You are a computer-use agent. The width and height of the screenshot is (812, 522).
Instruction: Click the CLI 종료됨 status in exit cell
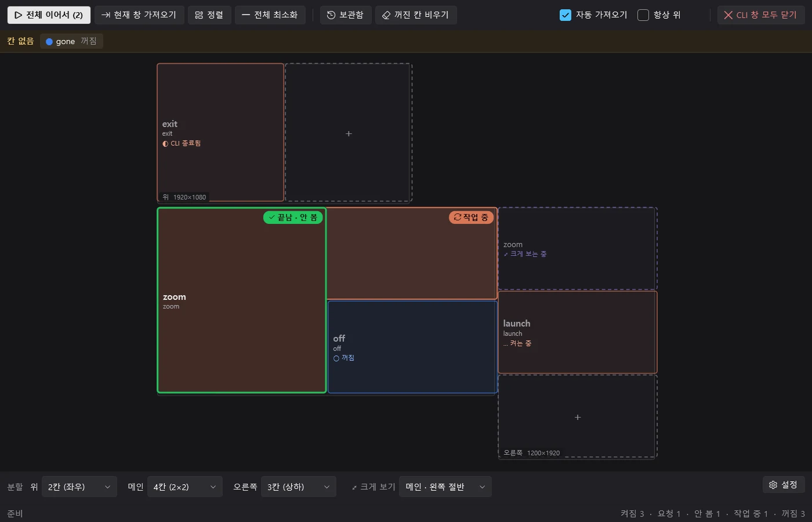pyautogui.click(x=182, y=143)
